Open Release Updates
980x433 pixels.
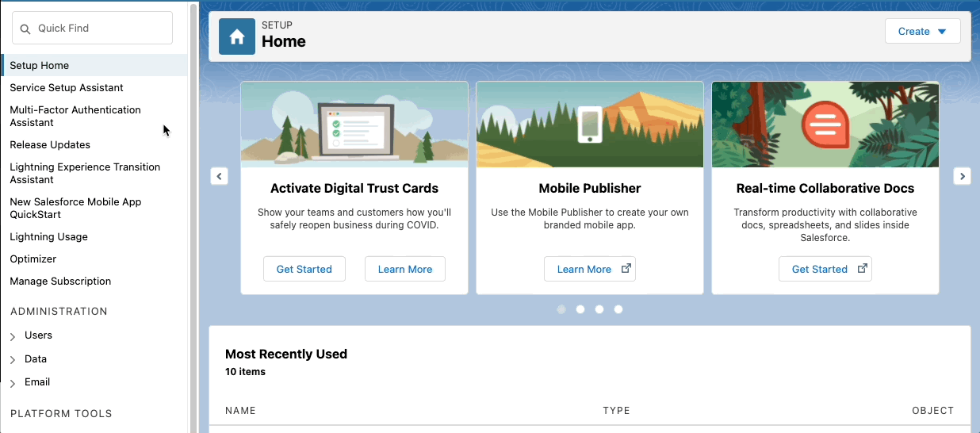50,144
